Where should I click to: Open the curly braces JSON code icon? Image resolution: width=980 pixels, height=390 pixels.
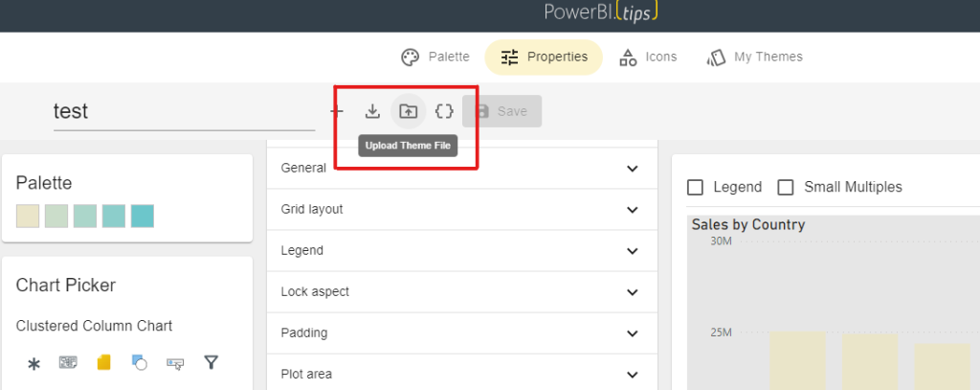click(x=444, y=111)
